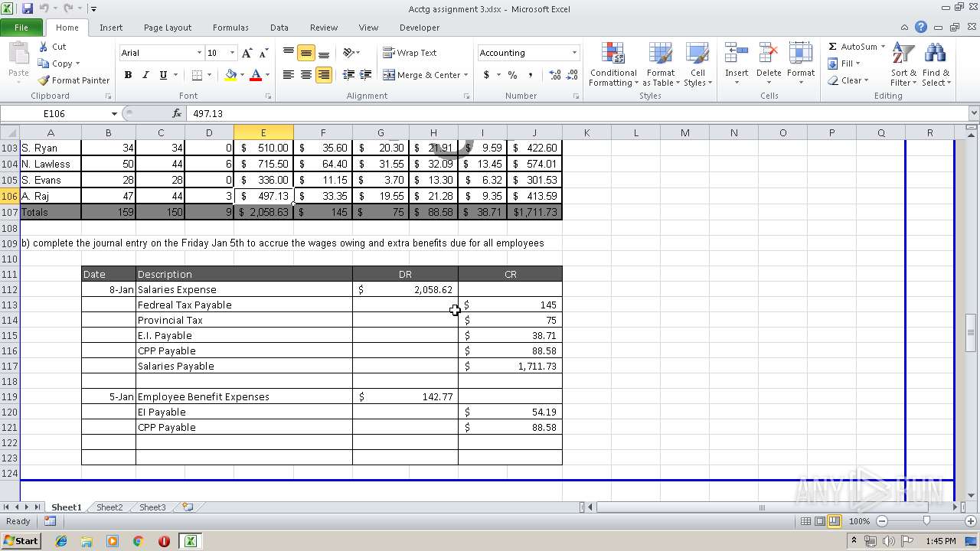Expand the Name Box dropdown
Viewport: 980px width, 551px height.
click(x=114, y=113)
